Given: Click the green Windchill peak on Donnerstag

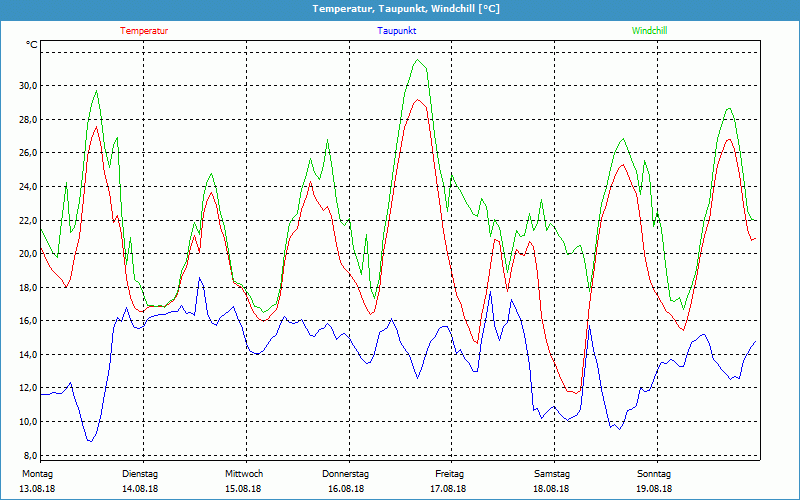Looking at the screenshot, I should coord(418,60).
